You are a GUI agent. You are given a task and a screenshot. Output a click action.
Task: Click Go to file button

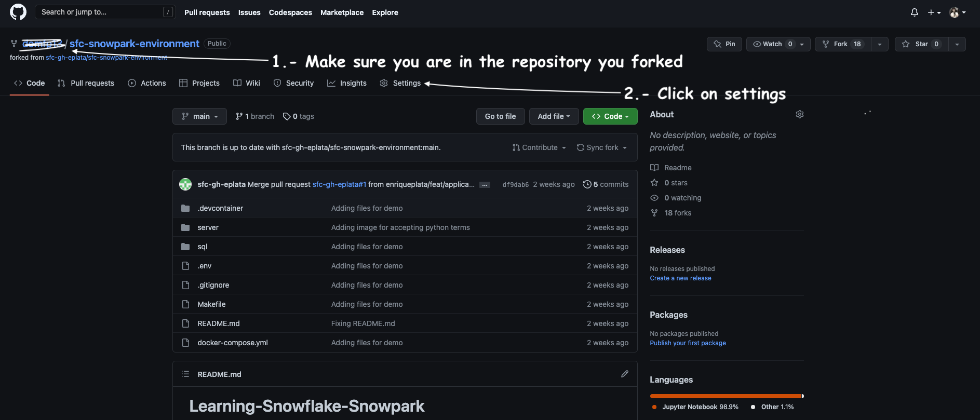coord(501,116)
